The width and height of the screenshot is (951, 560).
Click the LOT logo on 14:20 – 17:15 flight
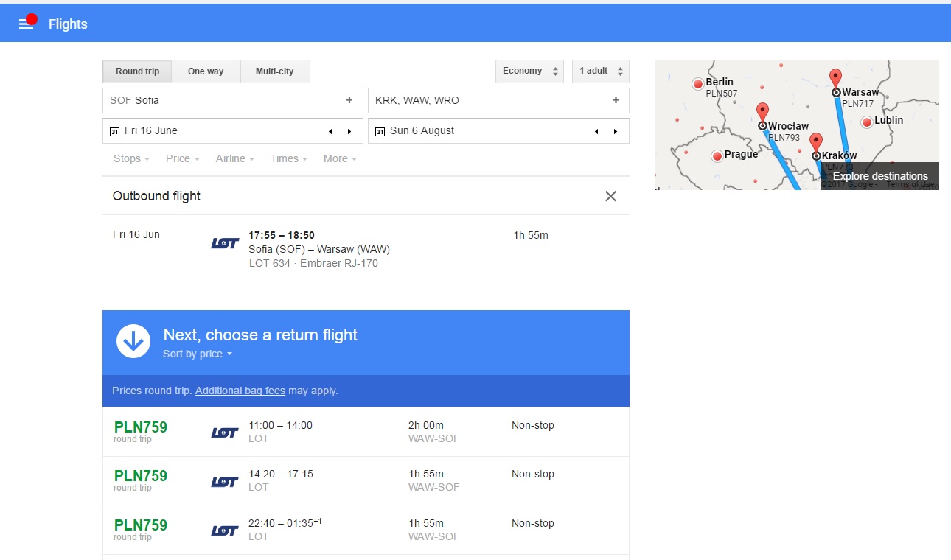[225, 481]
